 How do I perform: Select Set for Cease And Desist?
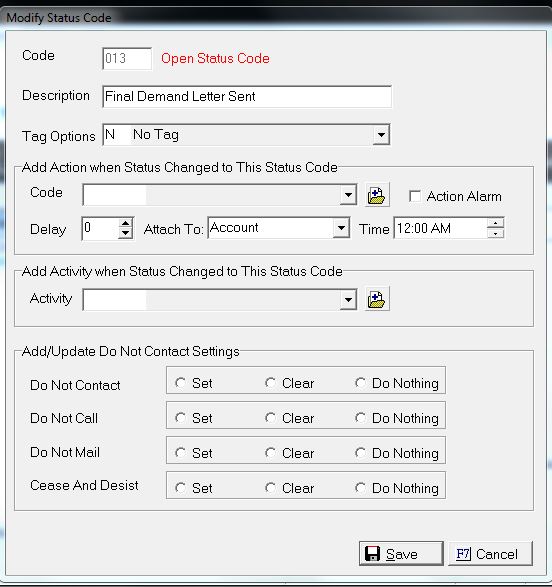point(180,487)
